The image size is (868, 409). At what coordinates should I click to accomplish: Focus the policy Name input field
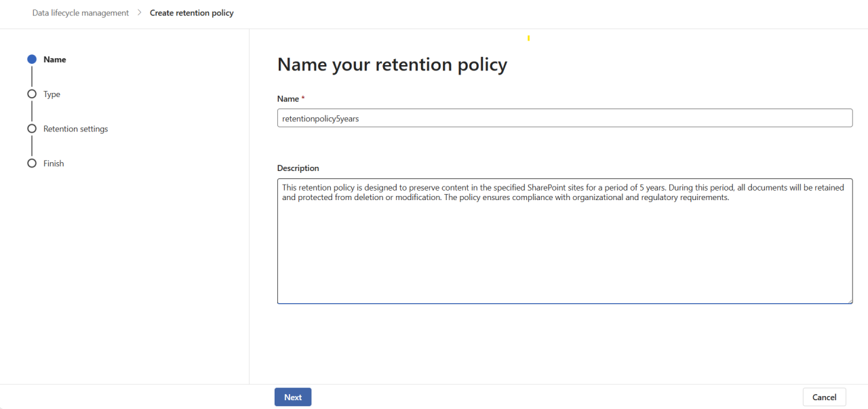(x=565, y=117)
